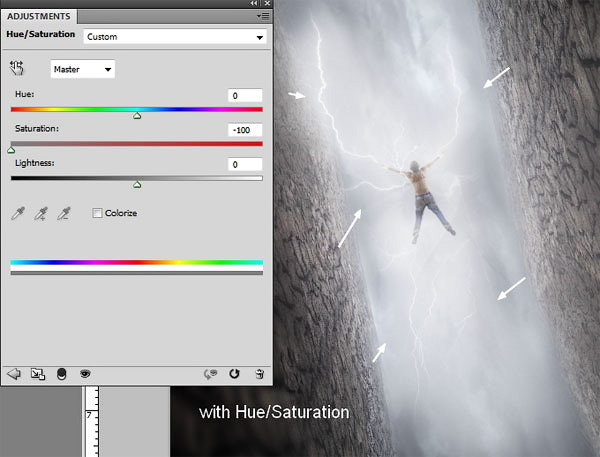Click the Lightness value field

tap(245, 165)
